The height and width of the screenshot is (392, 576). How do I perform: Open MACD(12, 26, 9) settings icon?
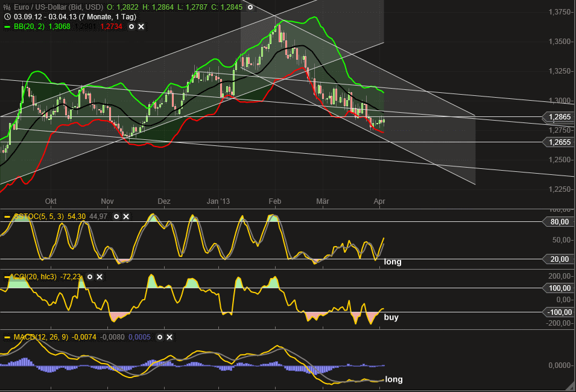pos(159,337)
